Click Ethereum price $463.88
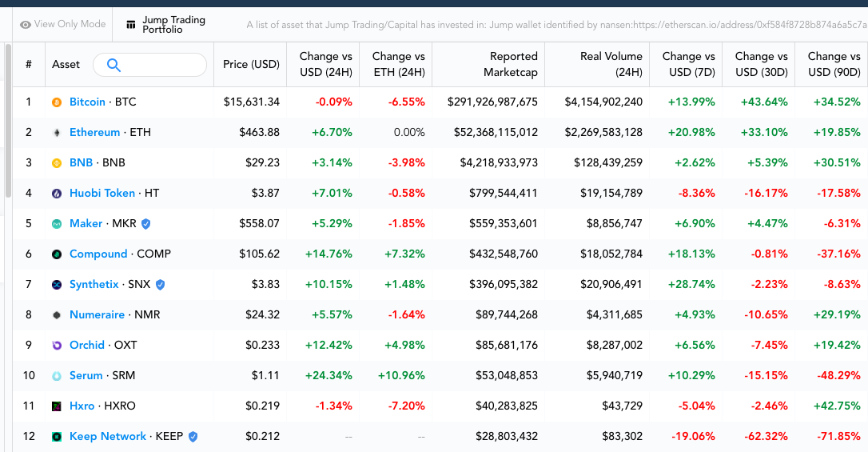The image size is (868, 452). (x=260, y=132)
